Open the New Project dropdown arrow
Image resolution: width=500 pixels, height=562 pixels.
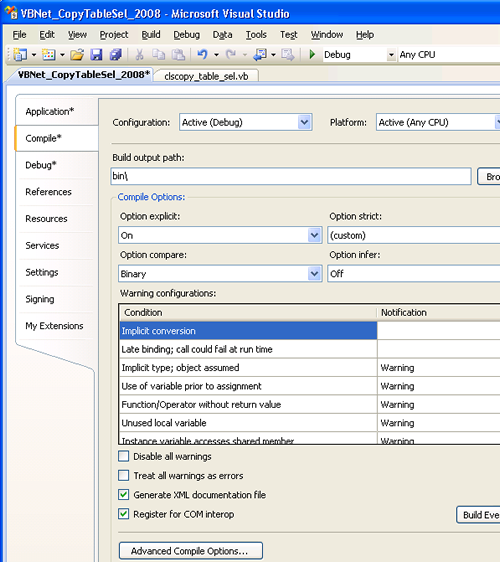34,55
